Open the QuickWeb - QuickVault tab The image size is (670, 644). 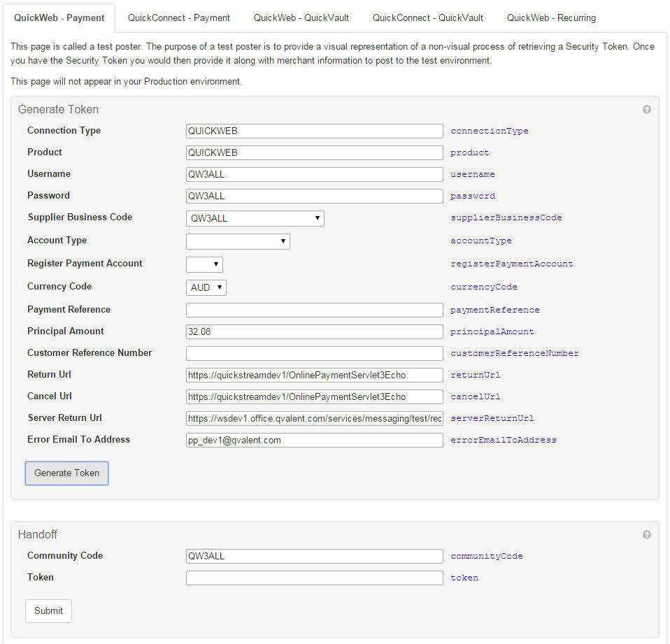301,17
